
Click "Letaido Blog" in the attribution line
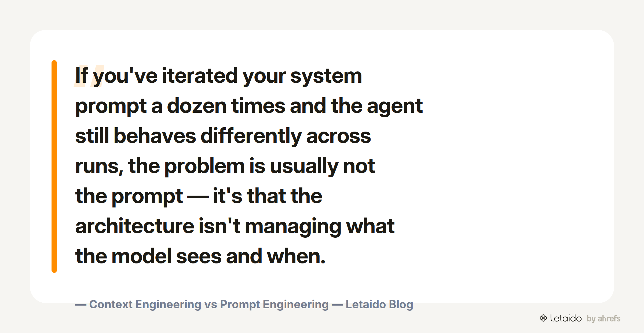pos(379,305)
